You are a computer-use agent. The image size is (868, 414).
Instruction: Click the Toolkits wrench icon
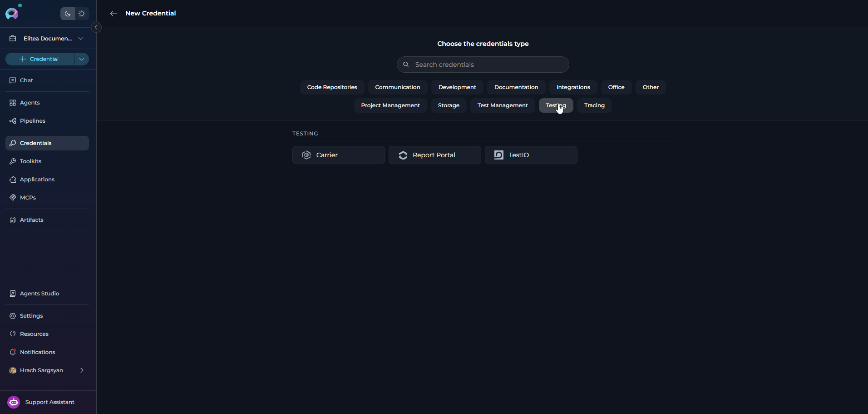[13, 161]
